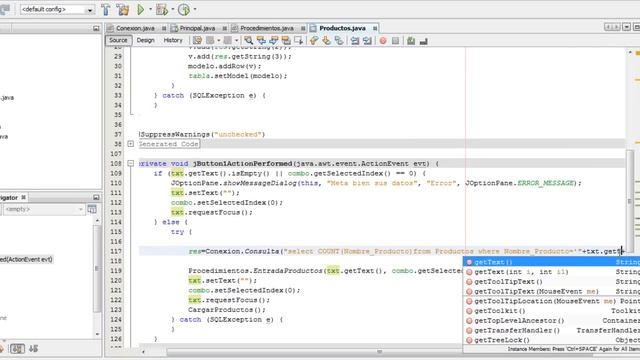Choose getTransferHandler() suggestion
Image resolution: width=640 pixels, height=360 pixels.
click(x=551, y=331)
